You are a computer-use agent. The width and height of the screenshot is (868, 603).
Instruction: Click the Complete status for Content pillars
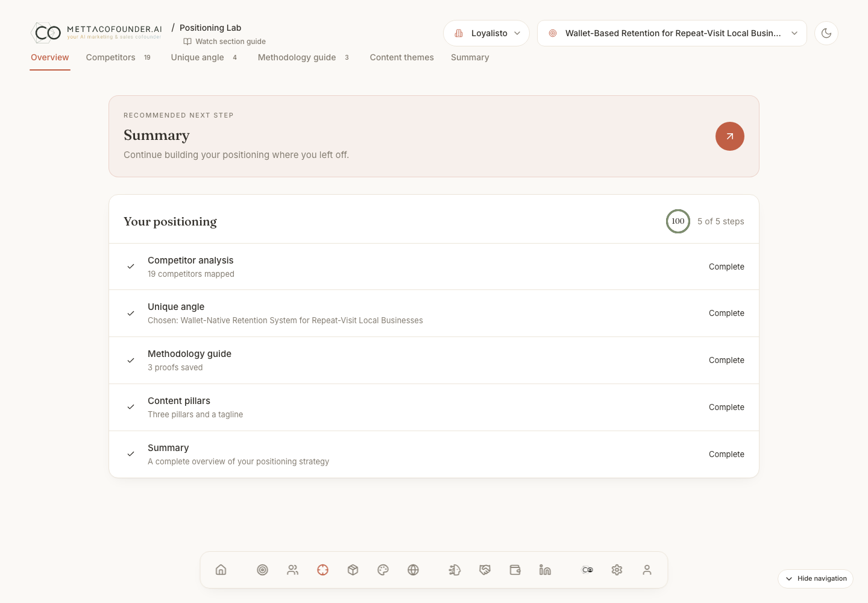point(726,408)
